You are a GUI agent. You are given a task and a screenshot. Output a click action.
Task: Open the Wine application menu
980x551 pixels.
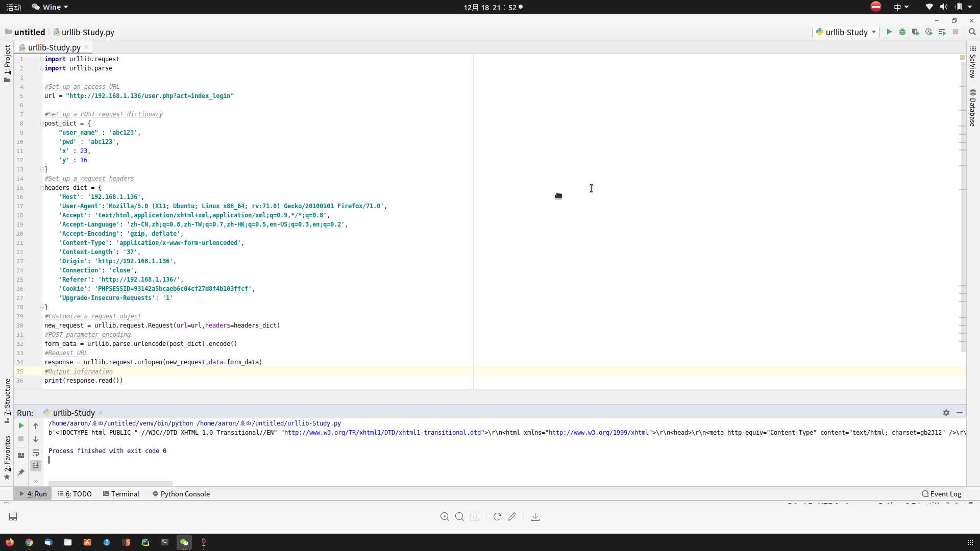tap(50, 7)
